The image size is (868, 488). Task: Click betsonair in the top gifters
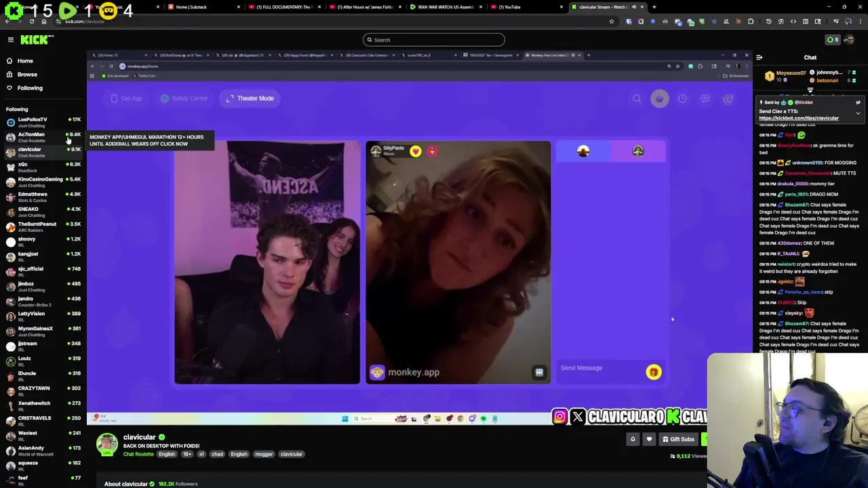point(827,81)
